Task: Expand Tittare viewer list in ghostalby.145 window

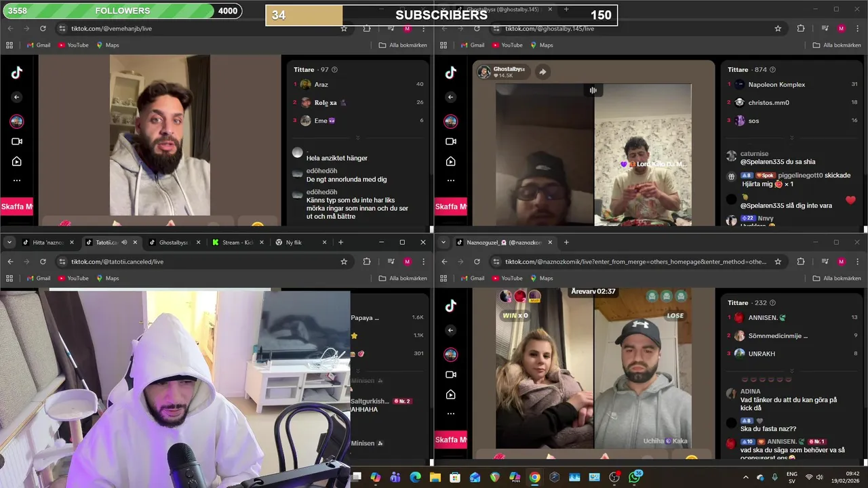Action: [x=791, y=138]
